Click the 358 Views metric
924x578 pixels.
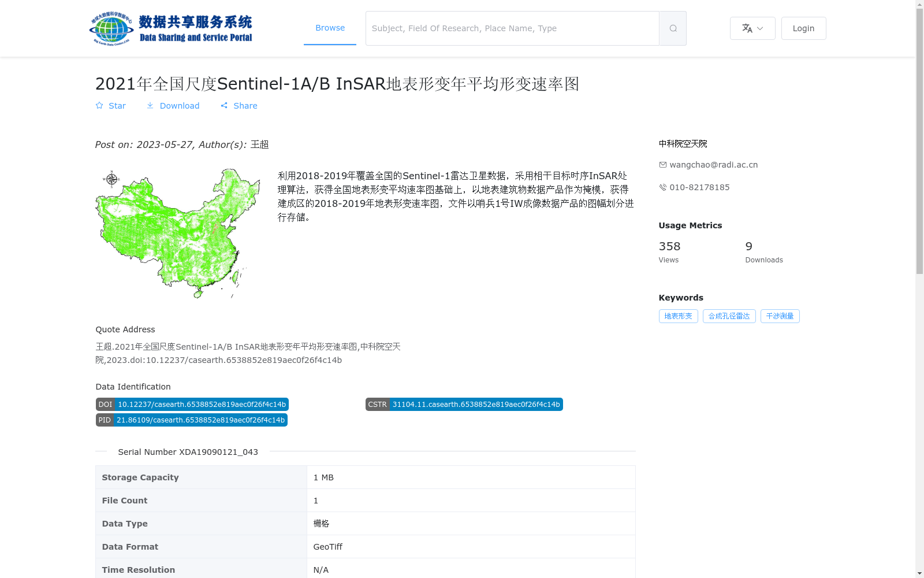(670, 252)
